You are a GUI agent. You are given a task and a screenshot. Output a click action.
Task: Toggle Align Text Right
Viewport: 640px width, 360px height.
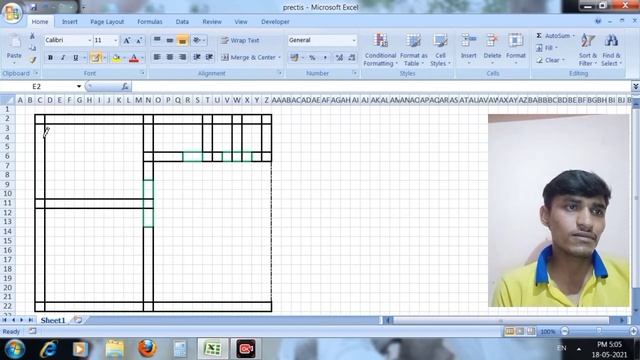pyautogui.click(x=182, y=57)
